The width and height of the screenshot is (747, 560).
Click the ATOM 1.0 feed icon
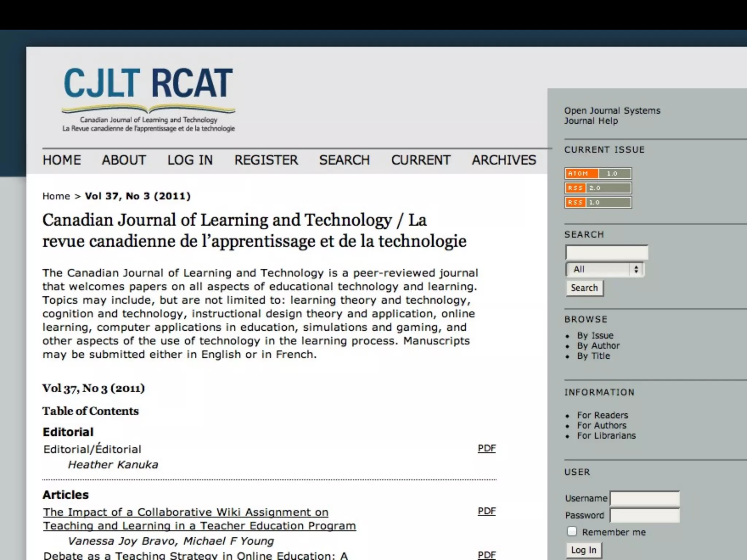tap(598, 174)
